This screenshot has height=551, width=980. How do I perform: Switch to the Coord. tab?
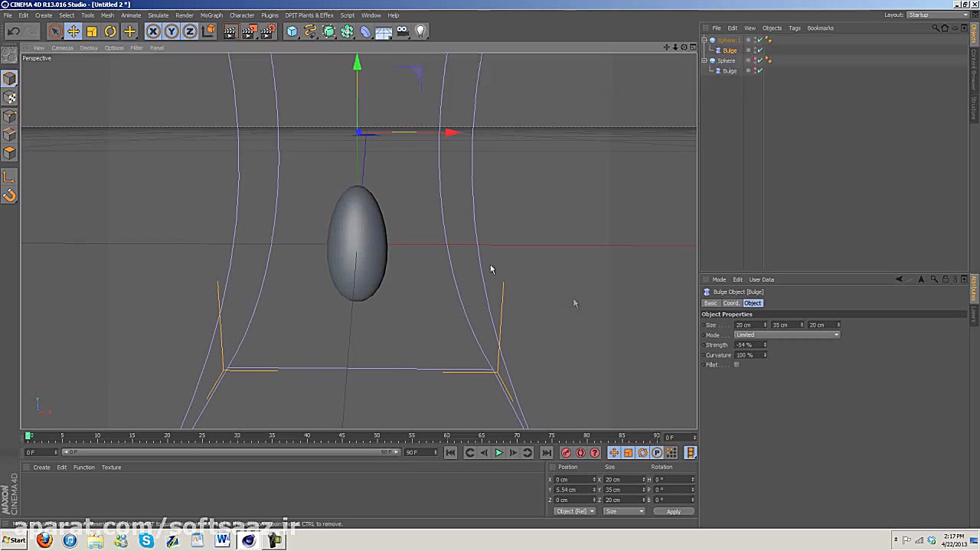(x=731, y=303)
